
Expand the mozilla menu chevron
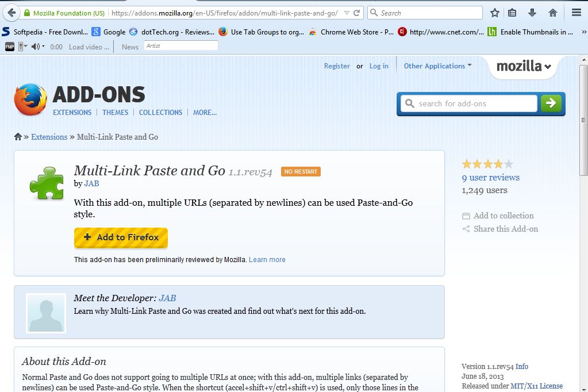point(547,67)
